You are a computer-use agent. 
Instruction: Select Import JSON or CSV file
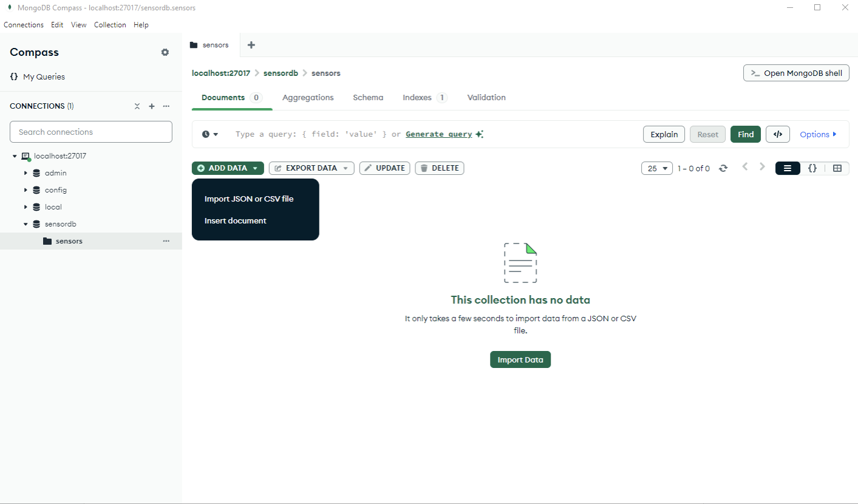(249, 199)
